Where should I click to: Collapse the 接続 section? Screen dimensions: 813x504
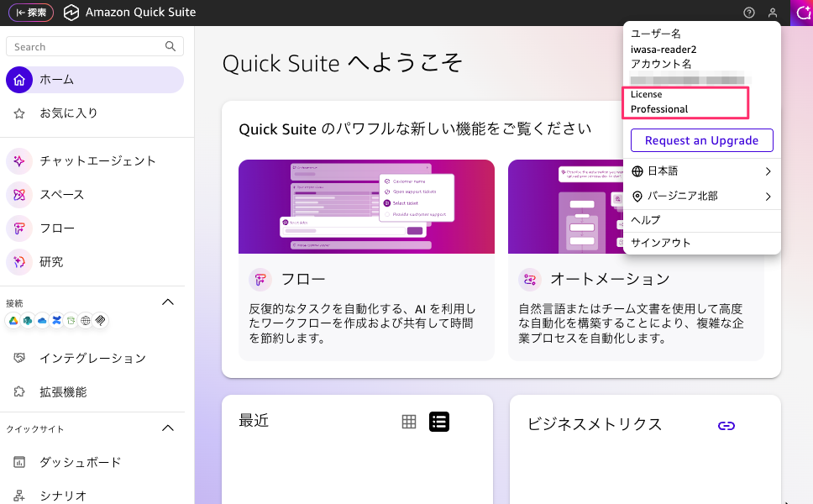coord(168,302)
